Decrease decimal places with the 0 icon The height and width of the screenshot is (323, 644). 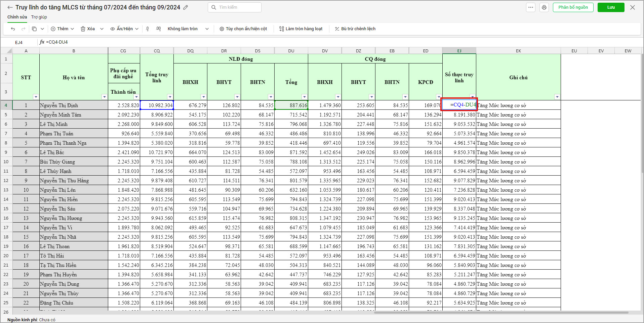click(x=148, y=29)
